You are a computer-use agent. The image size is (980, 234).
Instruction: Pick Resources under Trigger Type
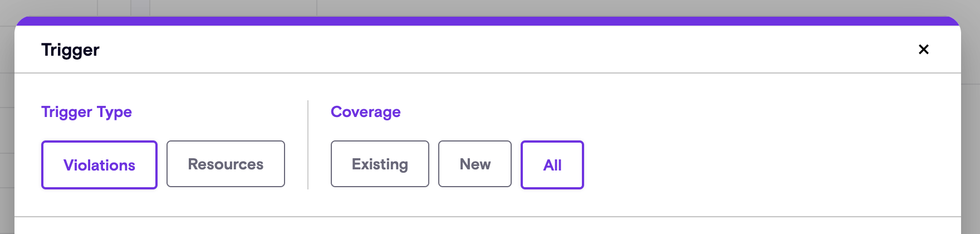pos(226,164)
